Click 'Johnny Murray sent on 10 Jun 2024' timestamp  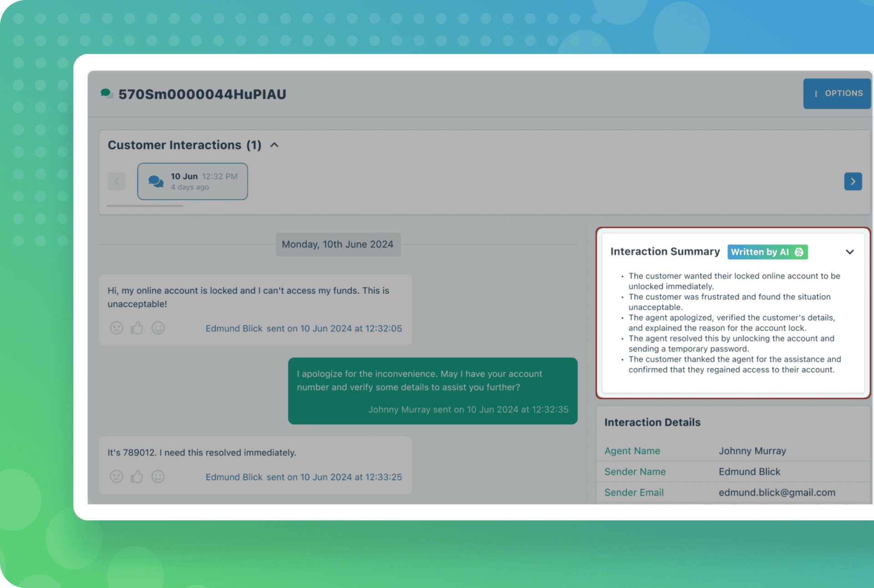pyautogui.click(x=468, y=410)
